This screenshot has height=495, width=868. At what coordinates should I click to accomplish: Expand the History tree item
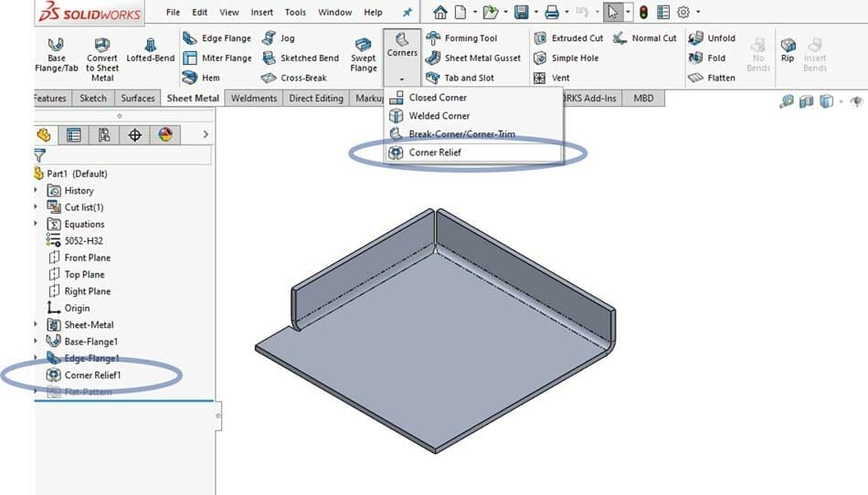(36, 190)
